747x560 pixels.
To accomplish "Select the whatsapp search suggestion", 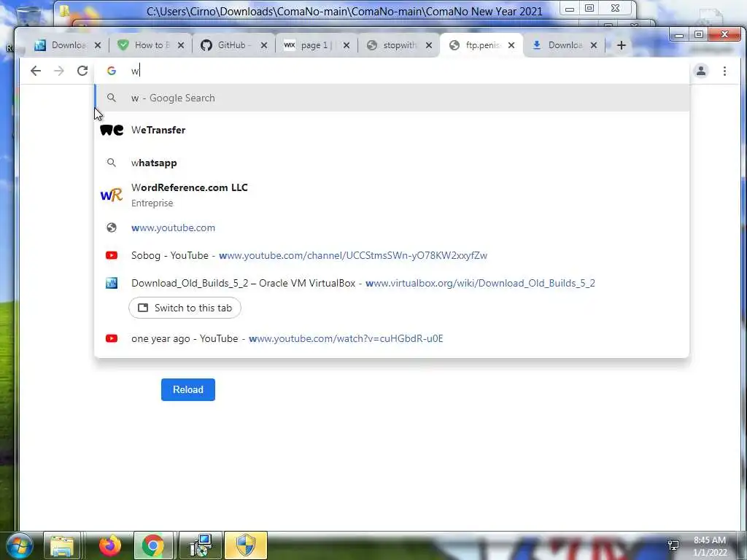I will pyautogui.click(x=392, y=163).
